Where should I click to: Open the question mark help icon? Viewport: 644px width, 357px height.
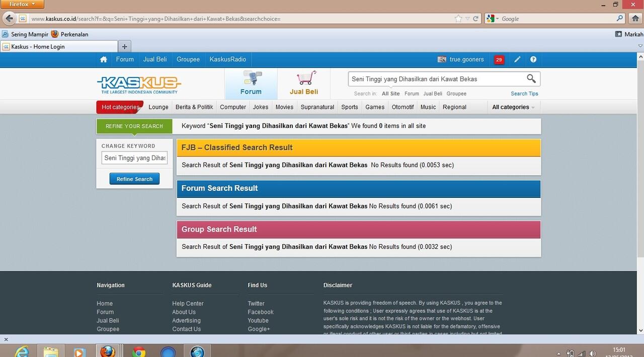pyautogui.click(x=533, y=59)
